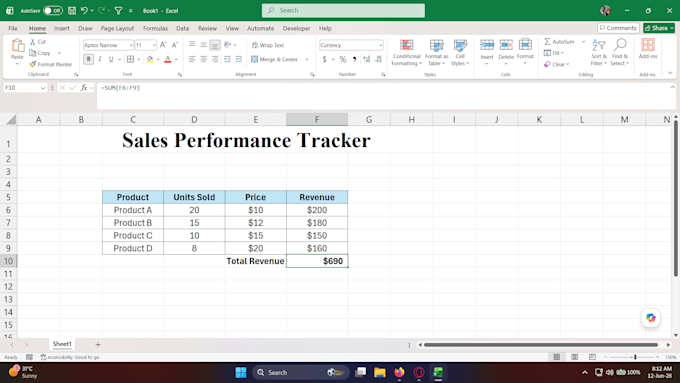Switch to Page Layout view
The width and height of the screenshot is (680, 383).
pos(574,357)
